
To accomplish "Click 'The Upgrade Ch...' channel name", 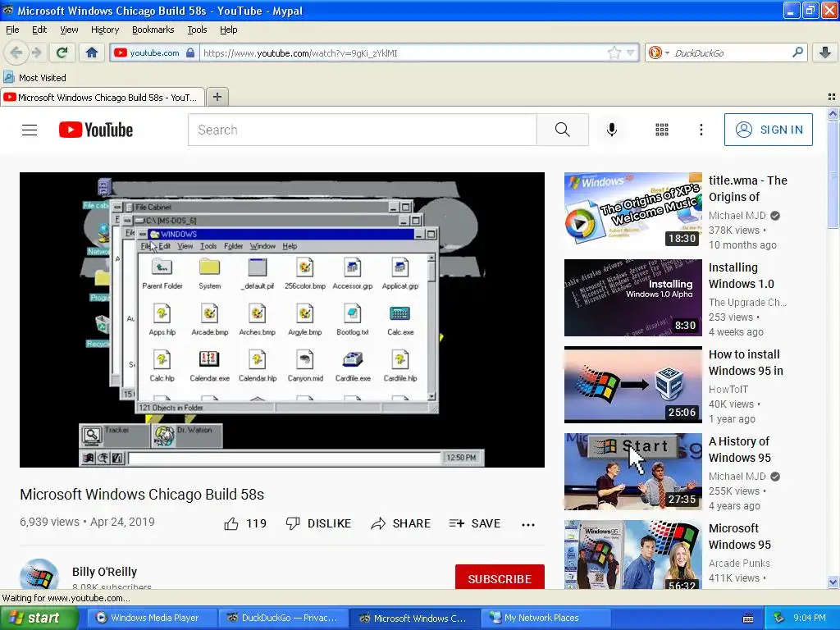I will click(747, 302).
